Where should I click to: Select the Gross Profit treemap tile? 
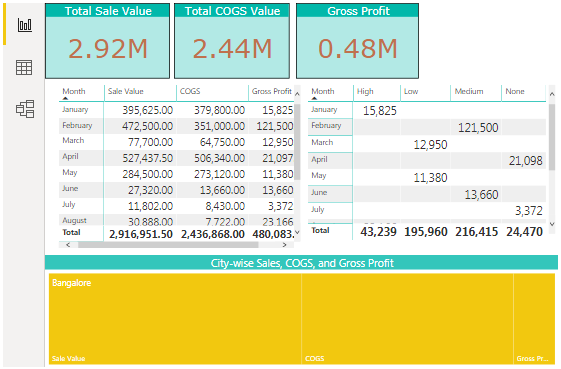pos(534,319)
